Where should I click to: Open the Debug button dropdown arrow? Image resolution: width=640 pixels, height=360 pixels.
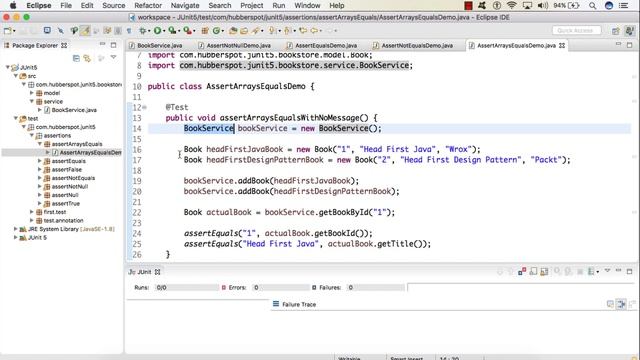coord(149,31)
